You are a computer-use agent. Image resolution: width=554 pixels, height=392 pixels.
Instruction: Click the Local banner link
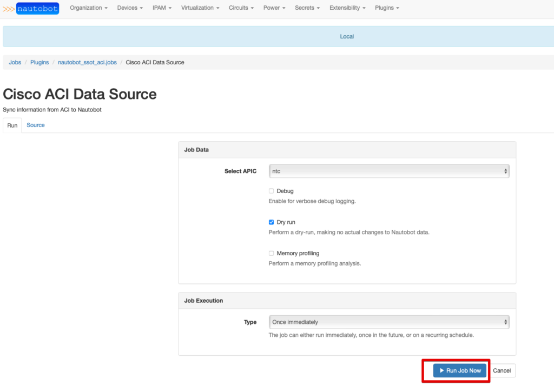point(347,36)
